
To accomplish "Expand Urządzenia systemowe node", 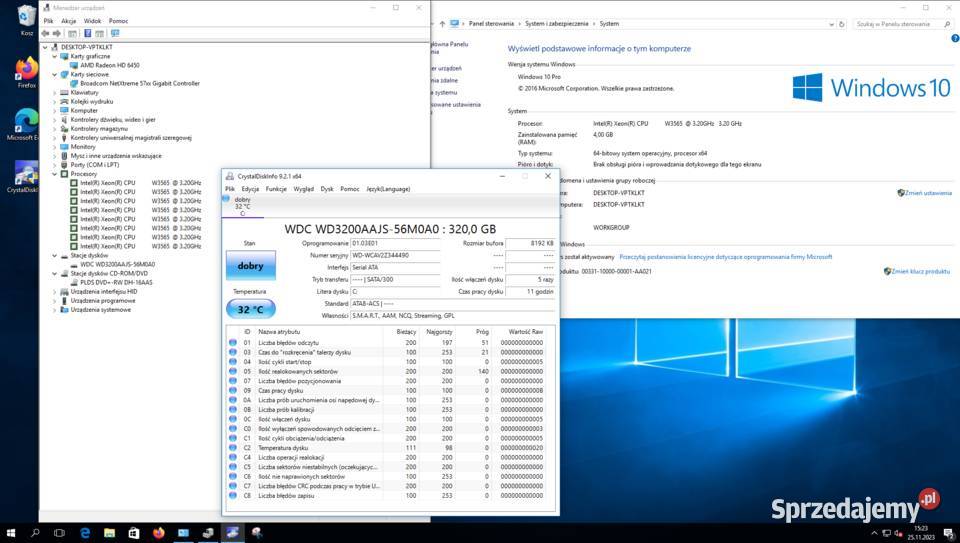I will [x=54, y=310].
